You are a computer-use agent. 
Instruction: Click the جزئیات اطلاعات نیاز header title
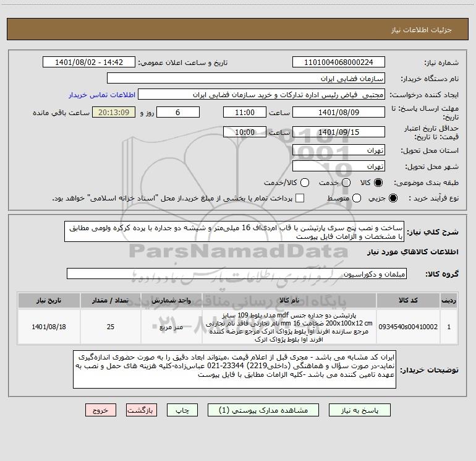coord(422,30)
